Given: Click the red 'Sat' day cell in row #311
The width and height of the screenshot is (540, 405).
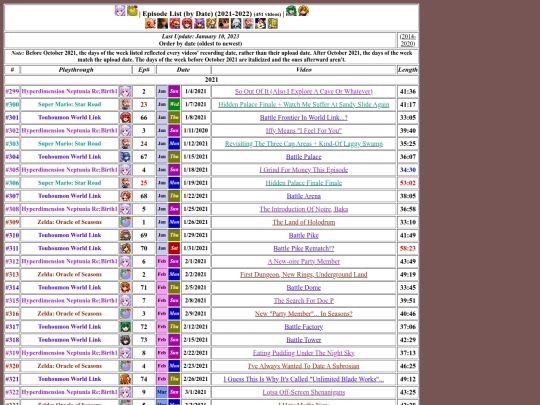Looking at the screenshot, I should click(x=174, y=248).
